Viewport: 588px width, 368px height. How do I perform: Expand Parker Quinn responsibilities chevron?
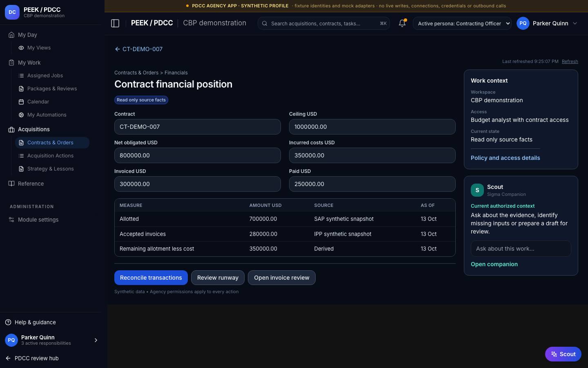point(96,340)
